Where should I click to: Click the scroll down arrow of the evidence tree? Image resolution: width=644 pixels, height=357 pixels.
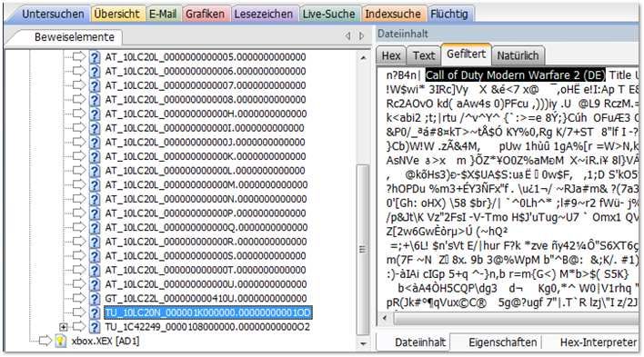tap(363, 344)
